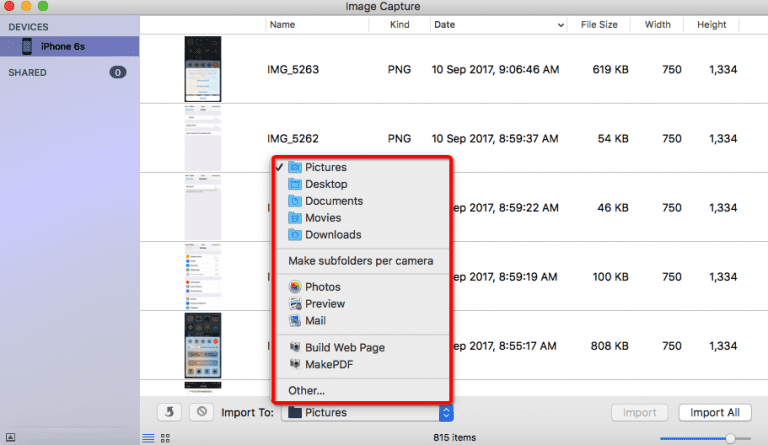The height and width of the screenshot is (445, 768).
Task: Adjust the thumbnail size slider
Action: point(732,438)
